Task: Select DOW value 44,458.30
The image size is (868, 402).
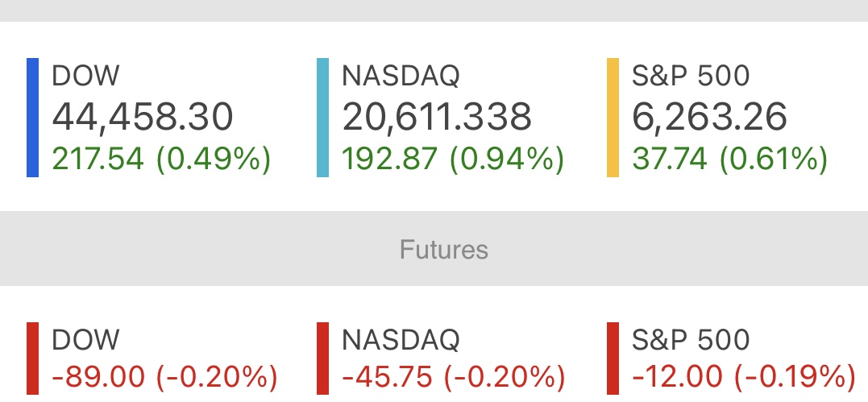Action: (143, 117)
